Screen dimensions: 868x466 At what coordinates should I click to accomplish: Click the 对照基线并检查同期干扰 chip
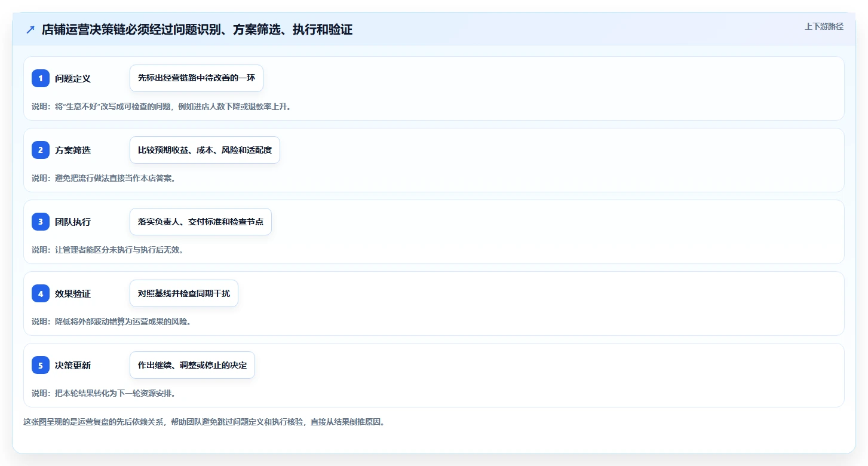point(184,293)
